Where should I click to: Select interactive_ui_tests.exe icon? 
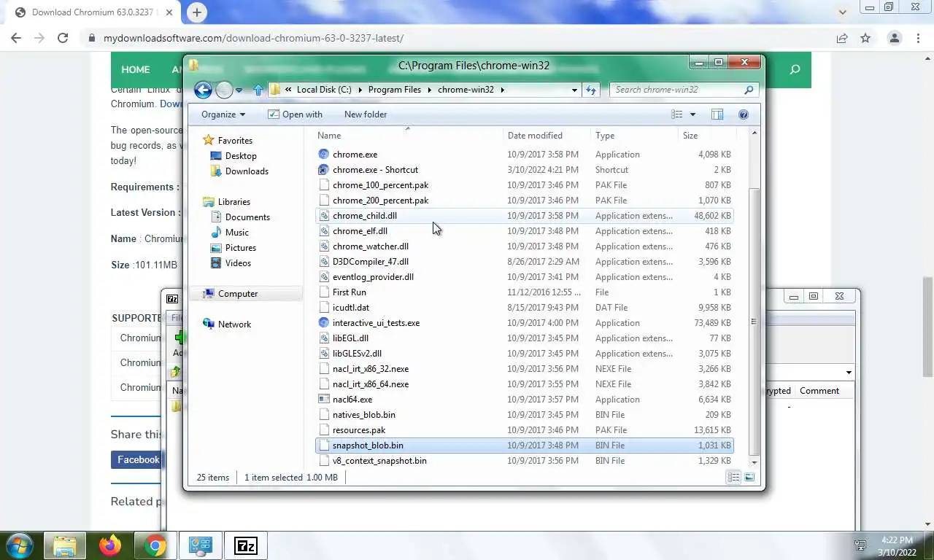point(324,322)
